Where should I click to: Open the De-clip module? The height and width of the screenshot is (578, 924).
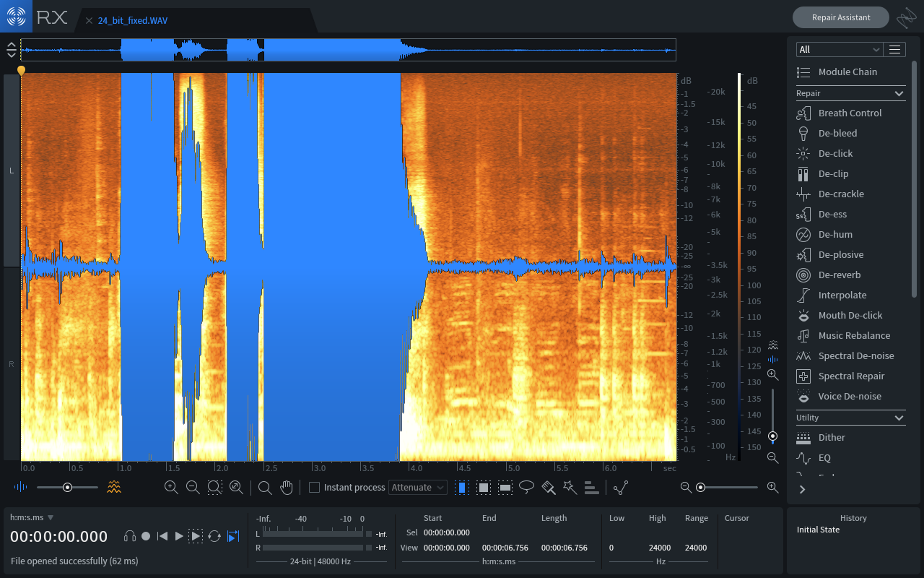click(850, 173)
